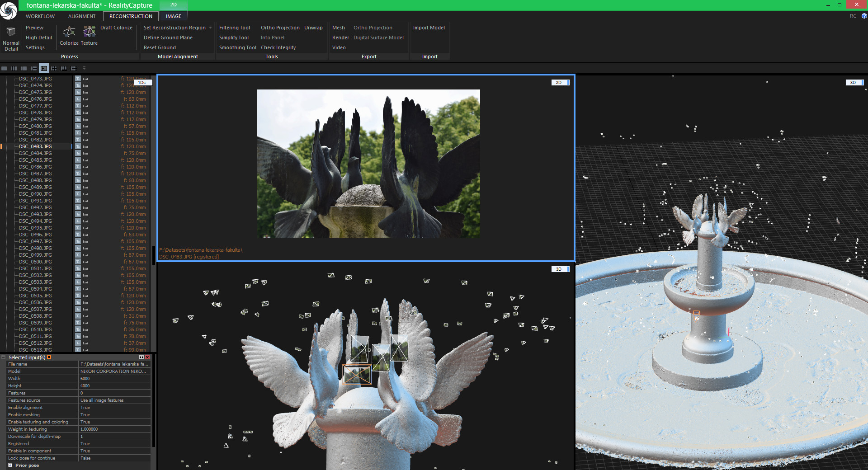Select DSC_0500.JPG in the image list
868x470 pixels.
pyautogui.click(x=35, y=262)
